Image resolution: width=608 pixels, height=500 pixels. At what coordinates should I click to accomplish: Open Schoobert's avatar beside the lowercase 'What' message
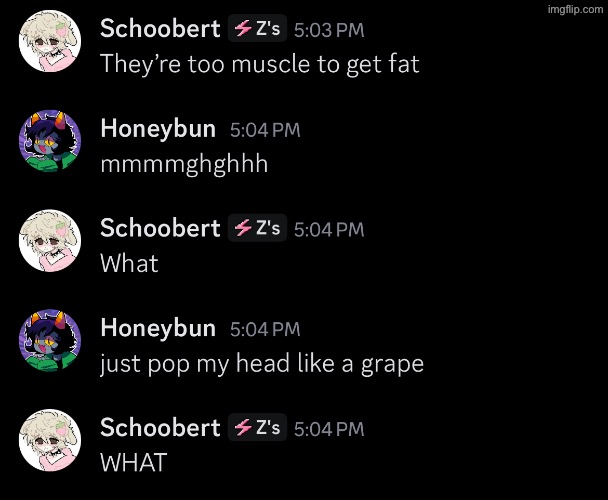(50, 240)
